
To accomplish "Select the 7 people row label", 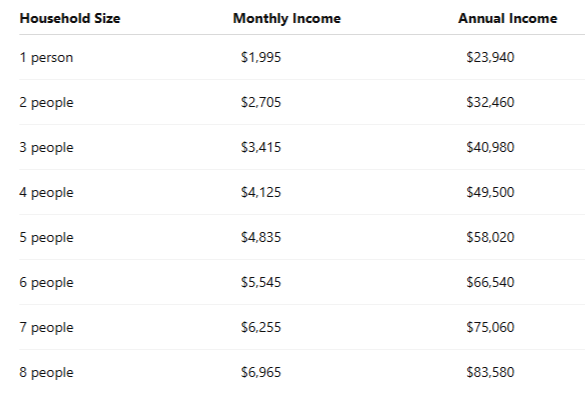I will tap(46, 328).
